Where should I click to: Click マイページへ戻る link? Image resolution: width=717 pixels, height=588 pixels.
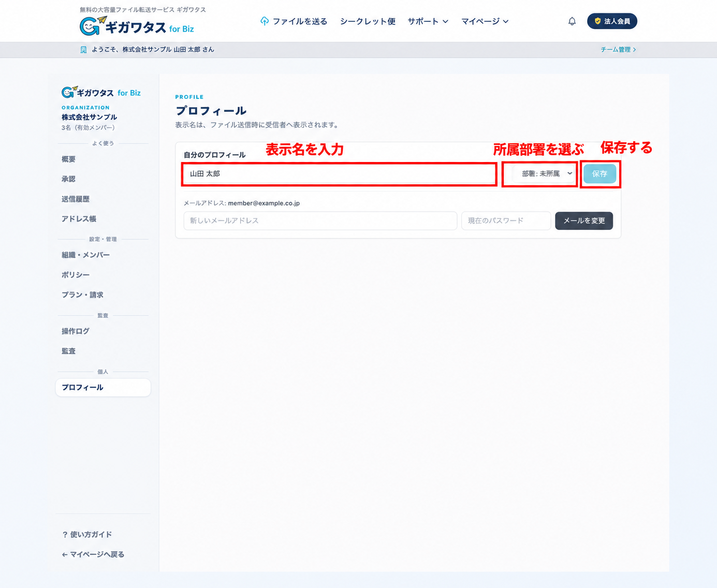(93, 554)
